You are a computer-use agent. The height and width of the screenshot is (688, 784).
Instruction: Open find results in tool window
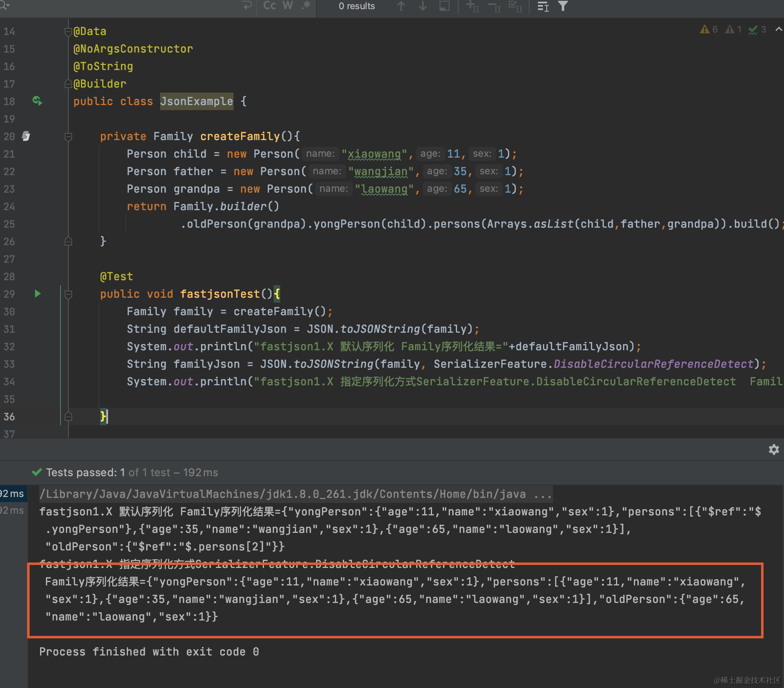[x=445, y=6]
